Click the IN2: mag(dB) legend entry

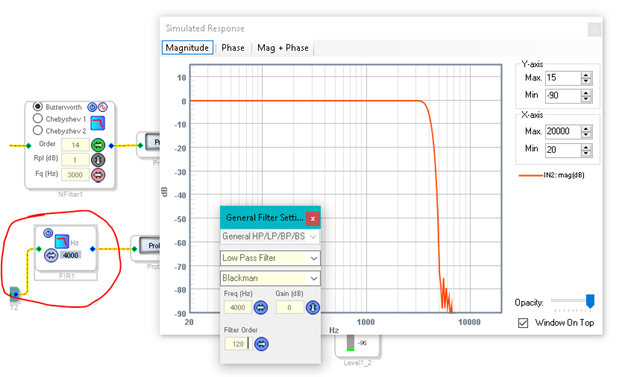pos(551,175)
